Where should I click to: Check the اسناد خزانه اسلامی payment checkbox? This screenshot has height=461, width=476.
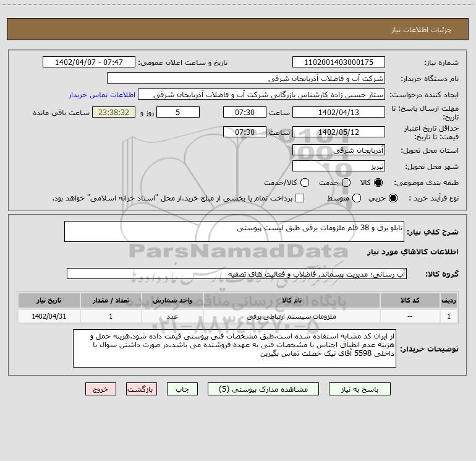click(x=300, y=198)
